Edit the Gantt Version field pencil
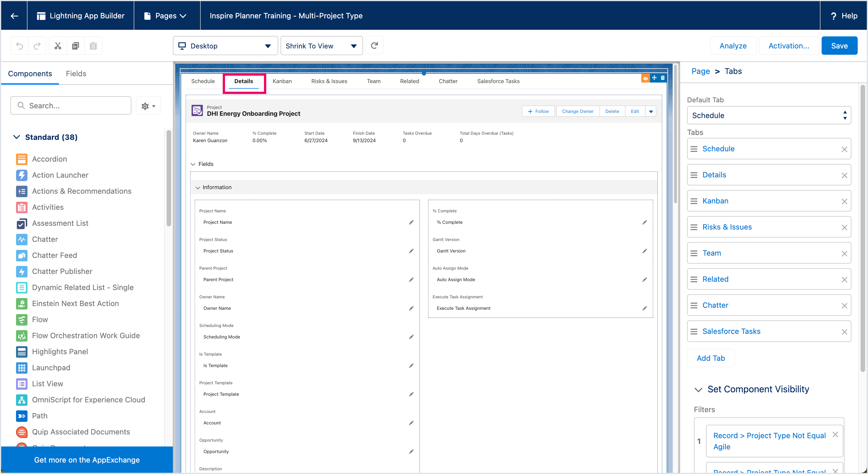Screen dimensions: 868x474 (x=644, y=251)
